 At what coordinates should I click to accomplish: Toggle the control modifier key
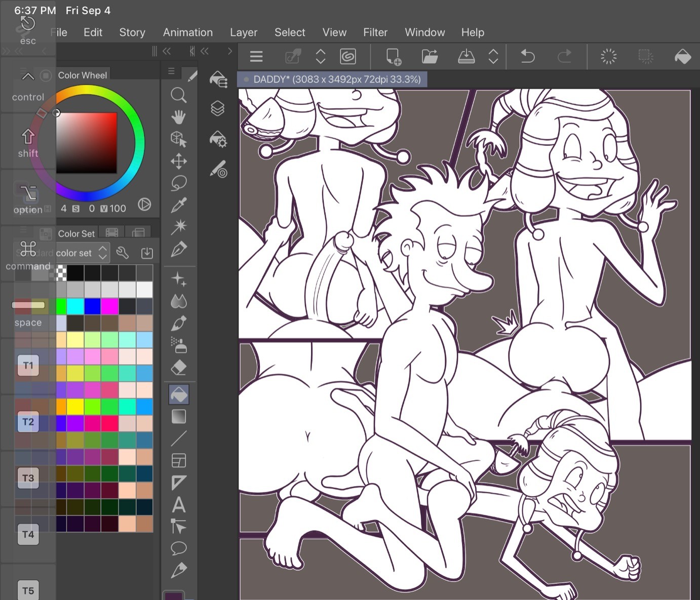click(x=28, y=86)
